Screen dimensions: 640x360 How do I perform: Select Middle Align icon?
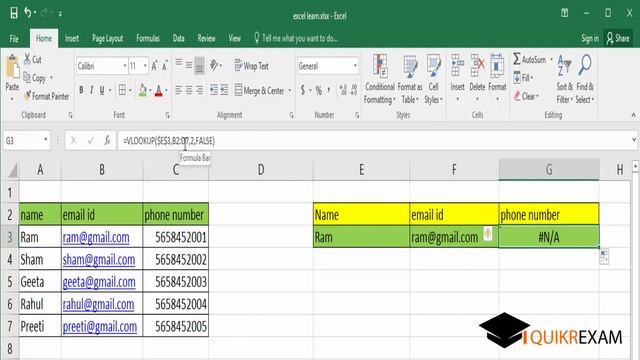(189, 65)
